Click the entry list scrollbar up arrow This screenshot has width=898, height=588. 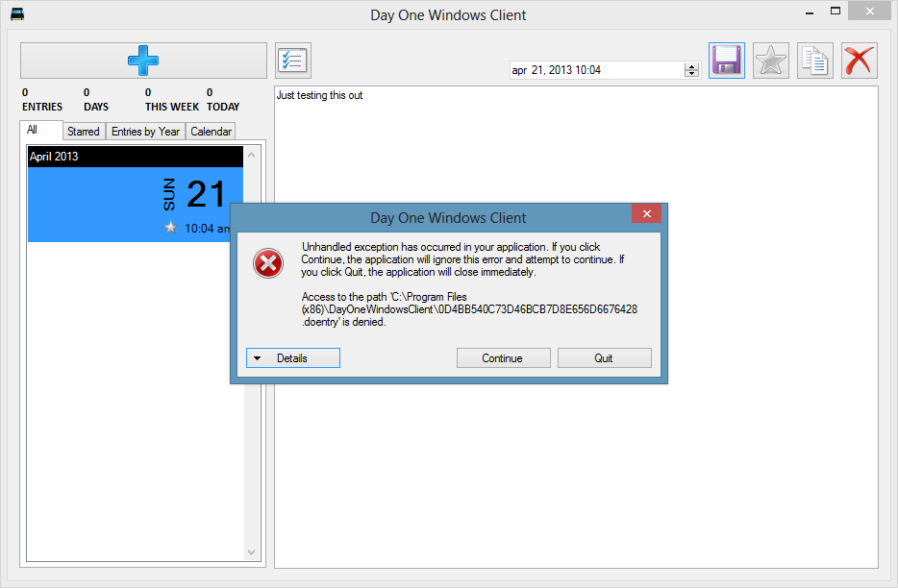tap(251, 155)
